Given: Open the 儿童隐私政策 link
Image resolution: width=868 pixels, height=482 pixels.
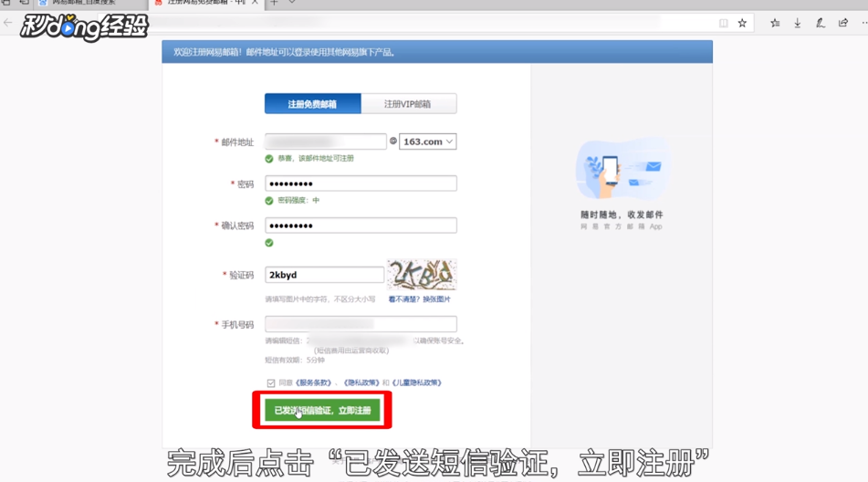Looking at the screenshot, I should click(x=416, y=382).
